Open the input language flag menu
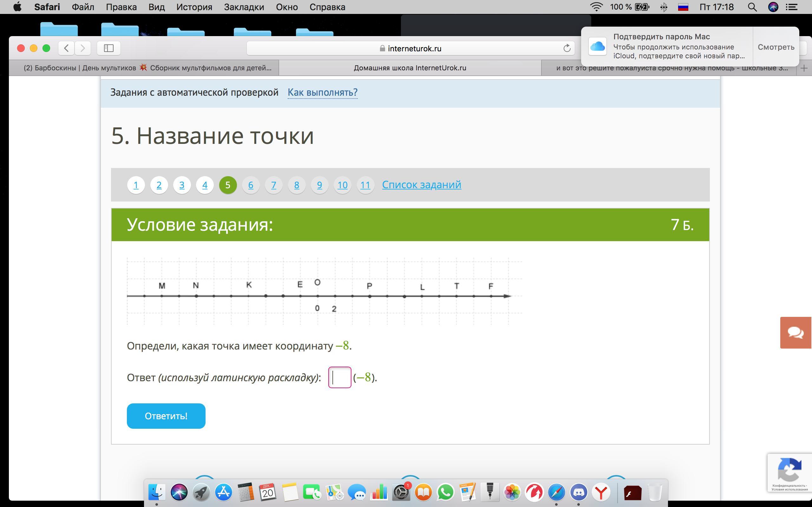Screen dimensions: 812x507 [683, 7]
